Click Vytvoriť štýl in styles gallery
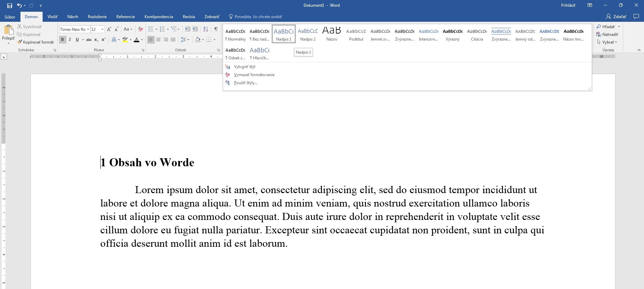 [245, 67]
